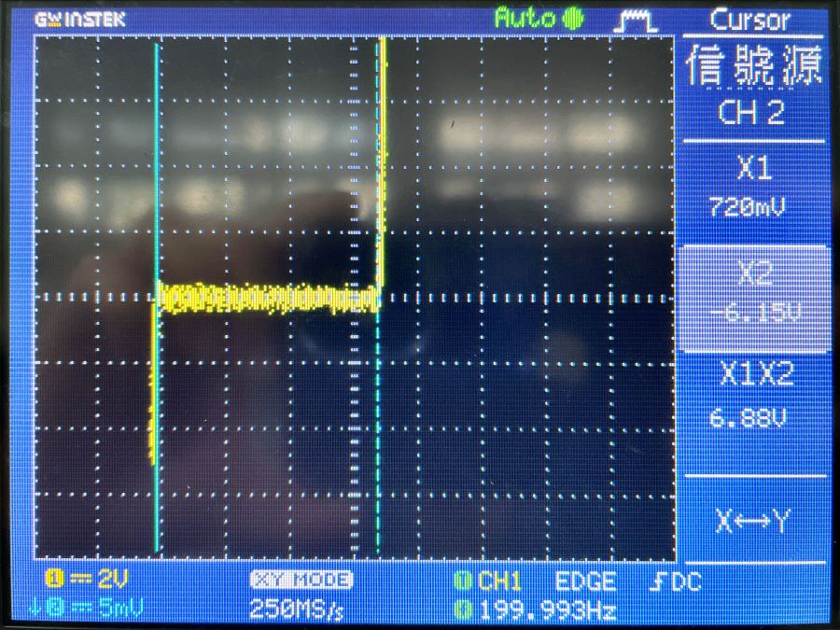Toggle the X↔Y cursor orientation
The width and height of the screenshot is (840, 630).
pyautogui.click(x=752, y=523)
